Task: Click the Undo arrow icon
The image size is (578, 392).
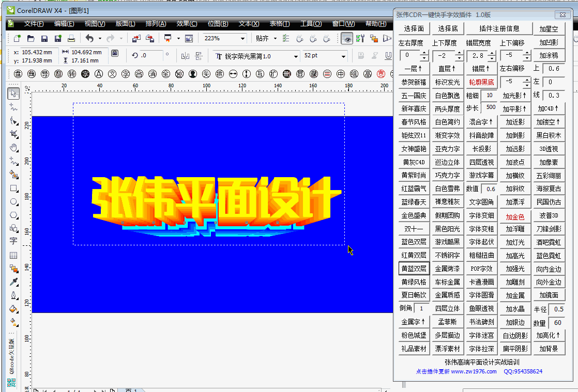Action: pos(89,38)
